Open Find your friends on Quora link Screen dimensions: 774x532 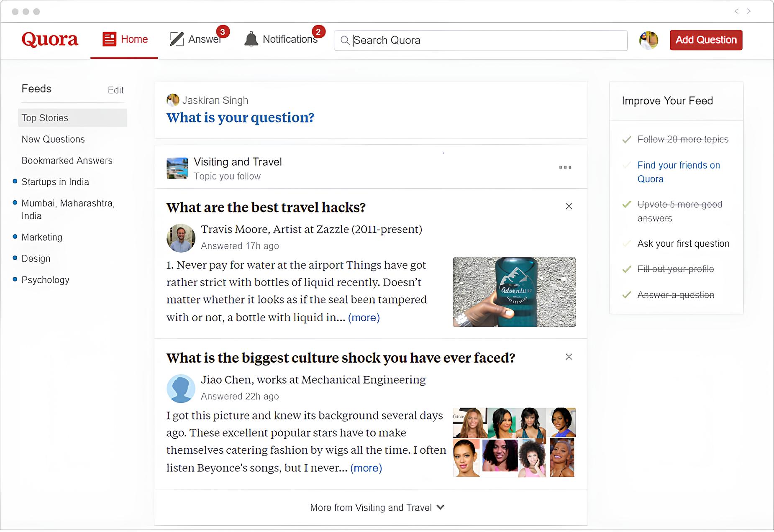click(678, 172)
